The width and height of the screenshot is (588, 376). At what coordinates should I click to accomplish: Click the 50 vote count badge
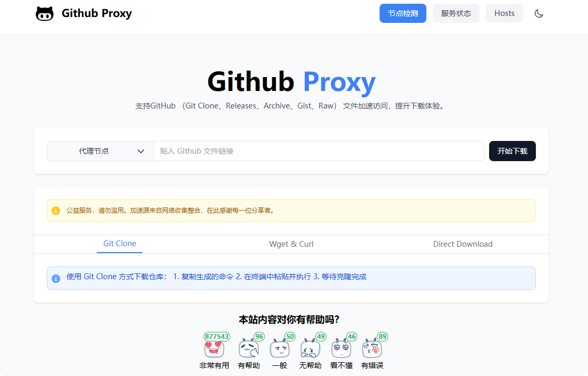coord(290,337)
